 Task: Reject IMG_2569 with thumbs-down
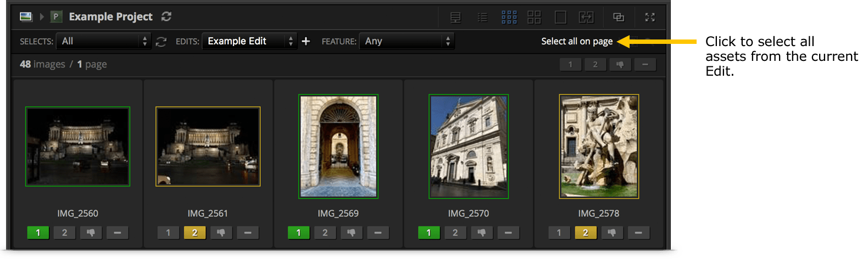coord(351,233)
